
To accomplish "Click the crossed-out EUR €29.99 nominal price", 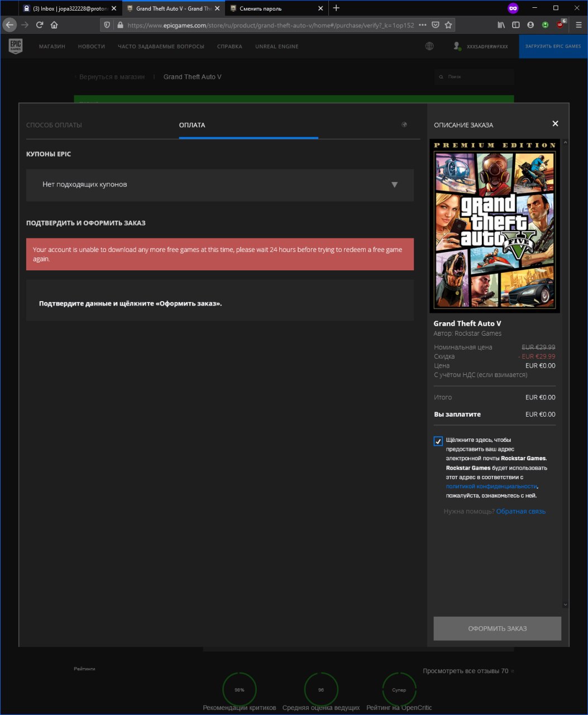I will pos(538,347).
